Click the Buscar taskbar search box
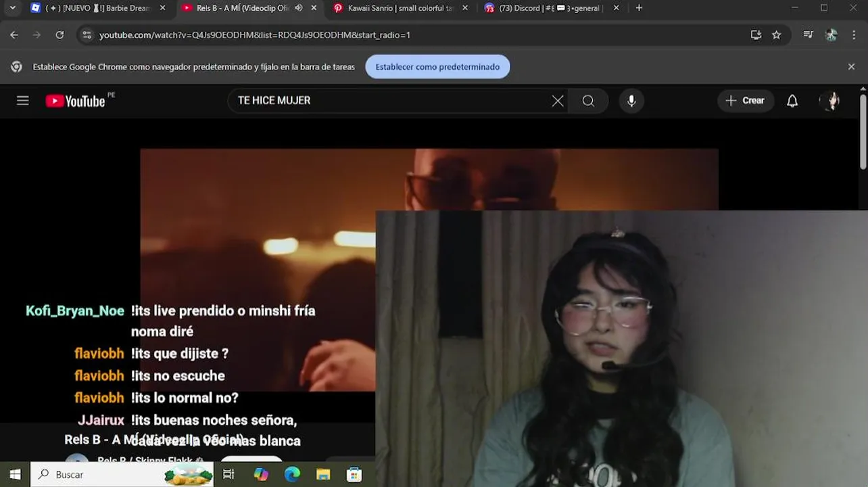This screenshot has width=868, height=487. point(122,475)
